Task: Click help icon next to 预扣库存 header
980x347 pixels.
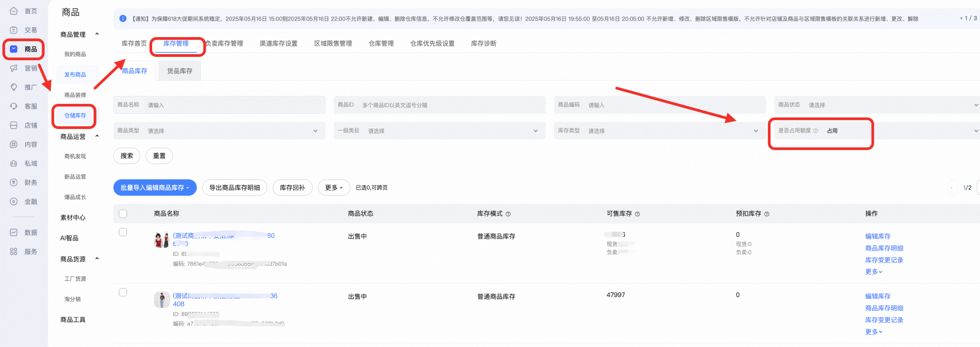Action: pyautogui.click(x=767, y=214)
